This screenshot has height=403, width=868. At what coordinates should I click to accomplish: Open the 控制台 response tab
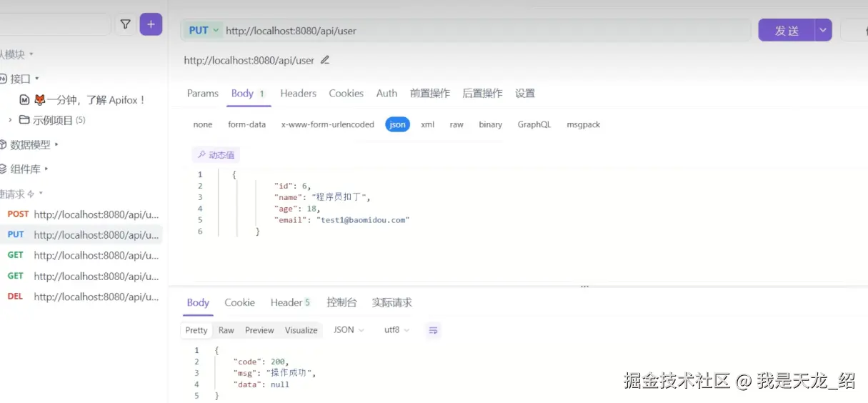[341, 302]
